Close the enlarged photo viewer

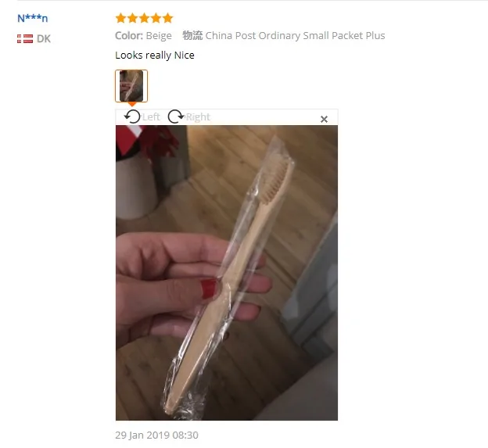coord(324,119)
